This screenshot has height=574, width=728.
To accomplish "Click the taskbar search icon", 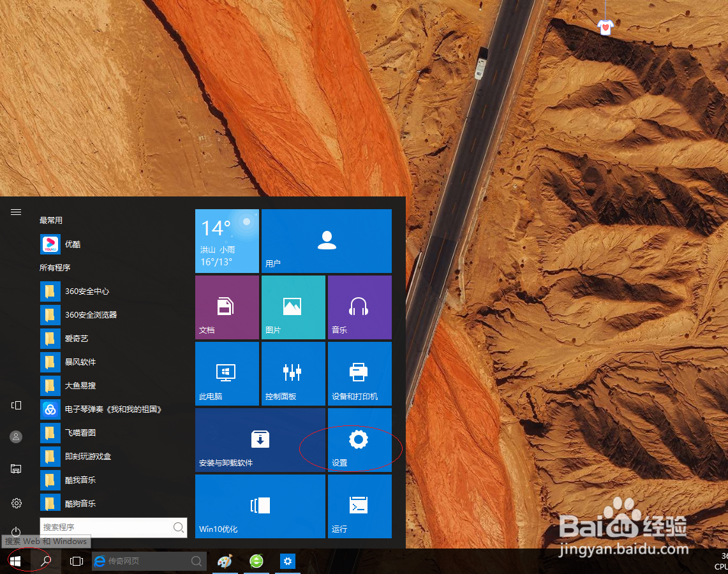I will (x=45, y=561).
